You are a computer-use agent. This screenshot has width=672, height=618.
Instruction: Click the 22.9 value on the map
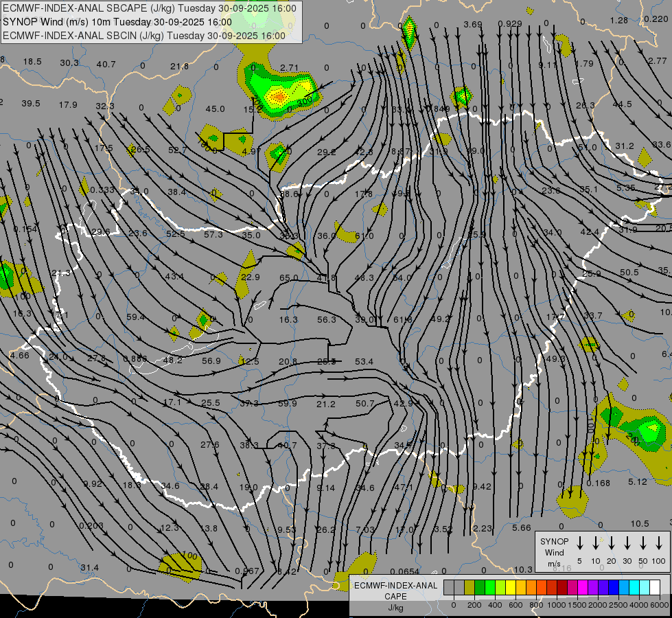coord(251,277)
